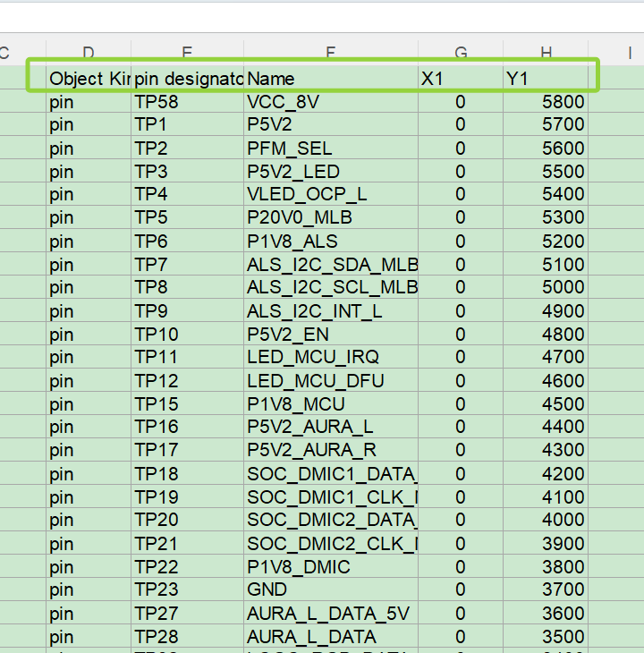
Task: Select cell TP8
Action: [x=187, y=286]
